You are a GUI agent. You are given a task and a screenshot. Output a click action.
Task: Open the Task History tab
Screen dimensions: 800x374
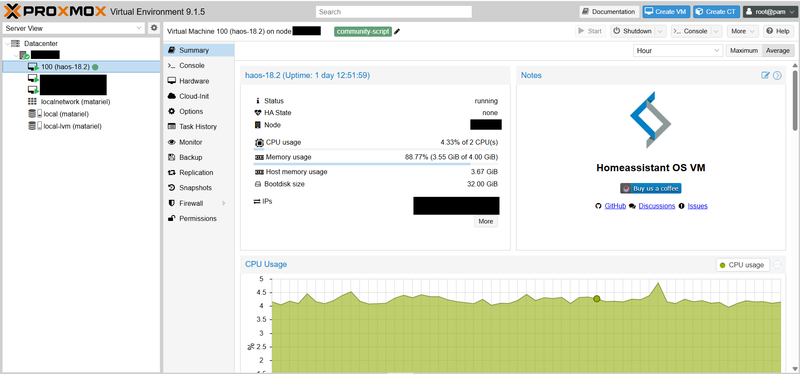tap(198, 127)
